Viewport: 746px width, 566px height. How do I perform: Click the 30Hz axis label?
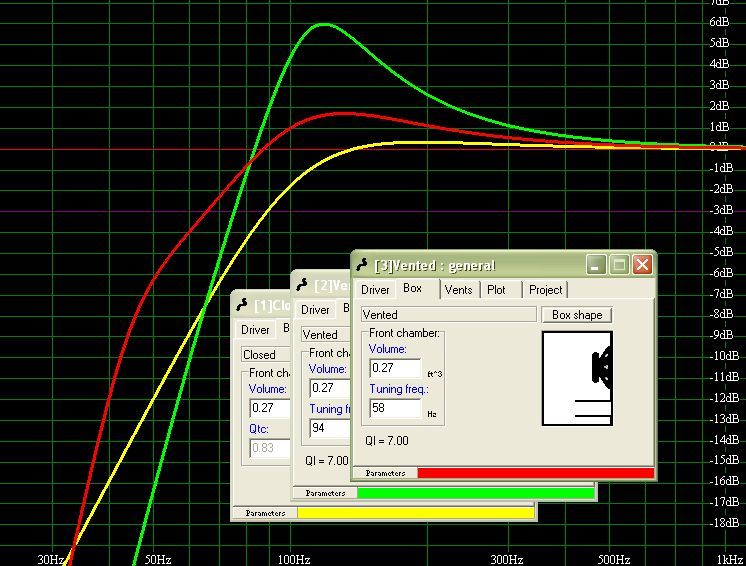coord(50,559)
